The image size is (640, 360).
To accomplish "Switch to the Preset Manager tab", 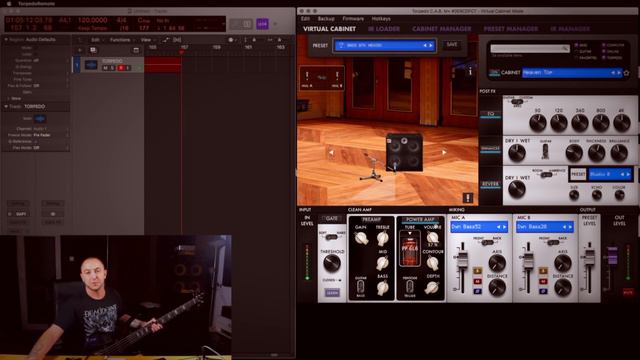I will click(510, 29).
